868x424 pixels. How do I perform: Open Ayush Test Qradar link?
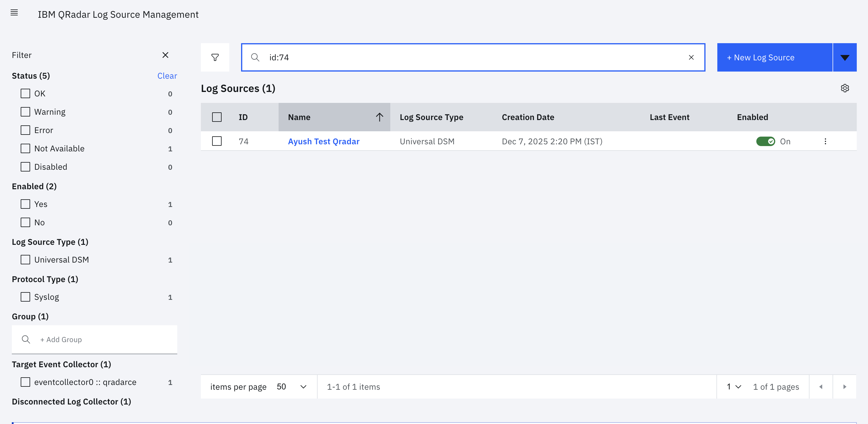[324, 141]
